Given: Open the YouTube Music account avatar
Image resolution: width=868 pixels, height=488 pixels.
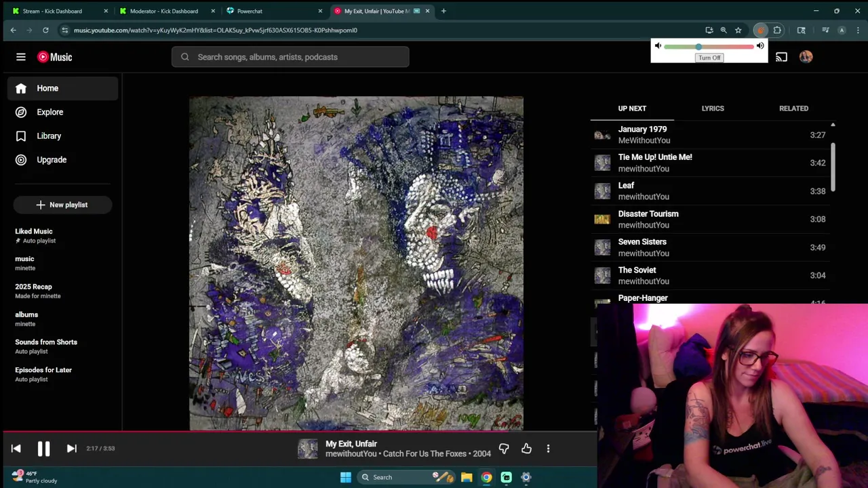Looking at the screenshot, I should pyautogui.click(x=806, y=57).
